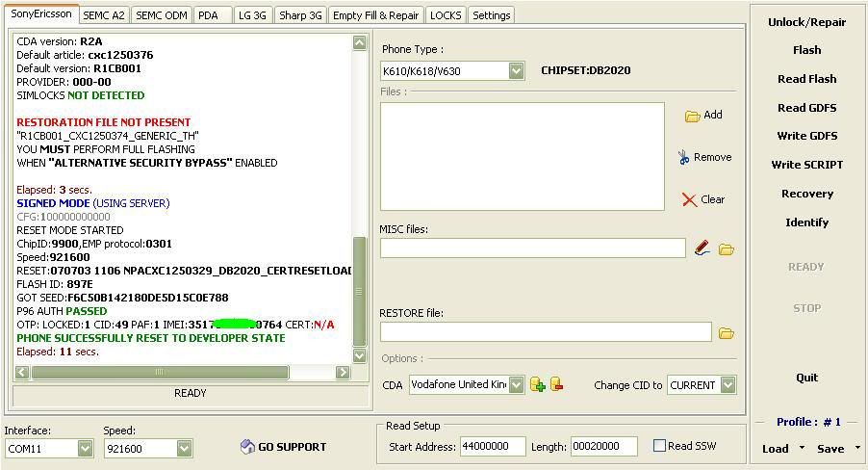Open the Phone Type dropdown

[516, 71]
